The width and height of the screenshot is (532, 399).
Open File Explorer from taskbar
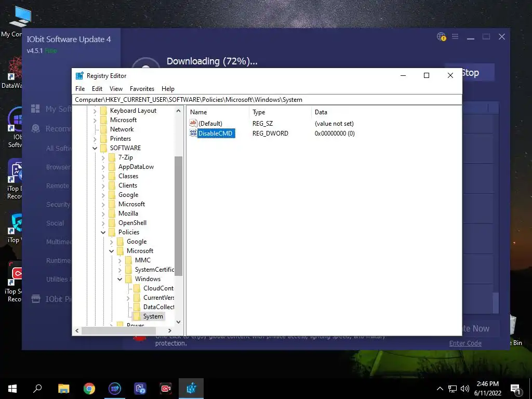pos(63,388)
